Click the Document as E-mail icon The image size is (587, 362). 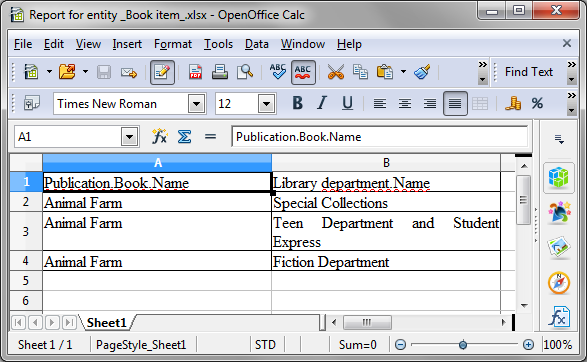129,72
